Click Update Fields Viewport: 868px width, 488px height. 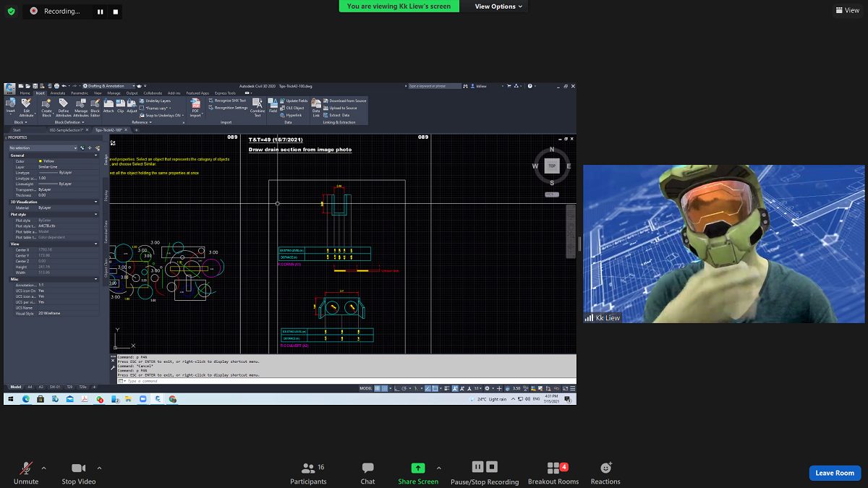[294, 100]
